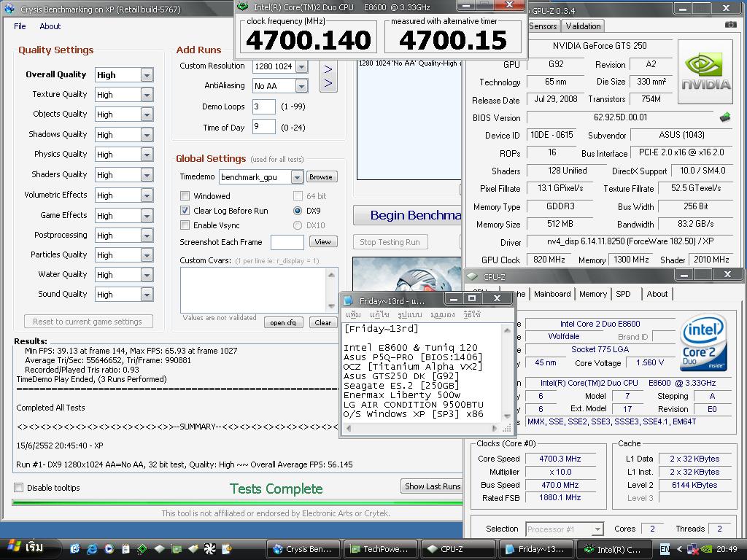
Task: Click the Intel Core 2 Duo logo in CPU-Z
Action: pyautogui.click(x=704, y=341)
